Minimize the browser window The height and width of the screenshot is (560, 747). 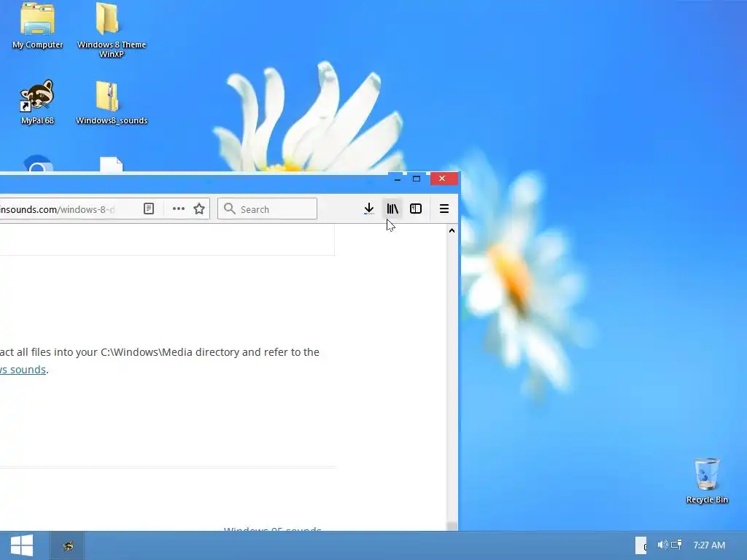(x=398, y=179)
